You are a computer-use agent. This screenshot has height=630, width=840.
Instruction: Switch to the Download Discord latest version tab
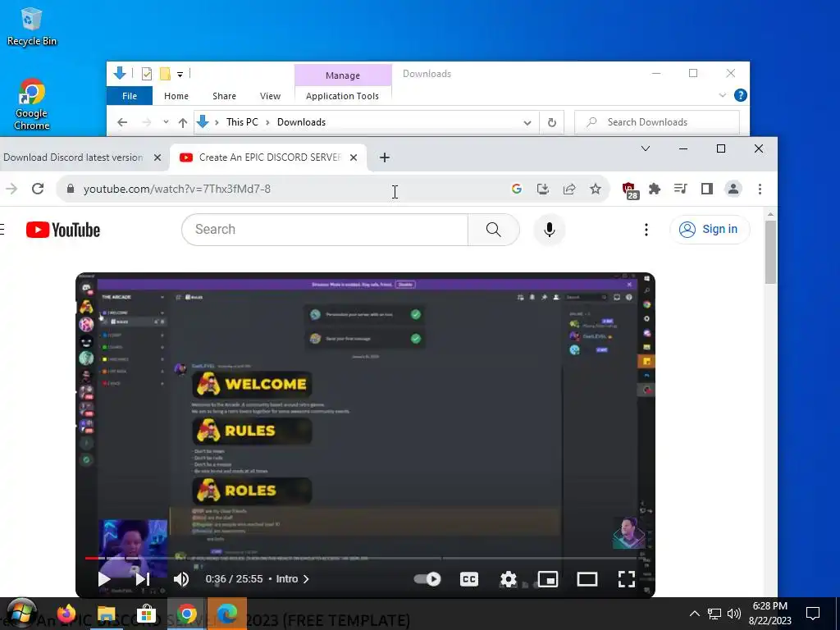pos(74,157)
